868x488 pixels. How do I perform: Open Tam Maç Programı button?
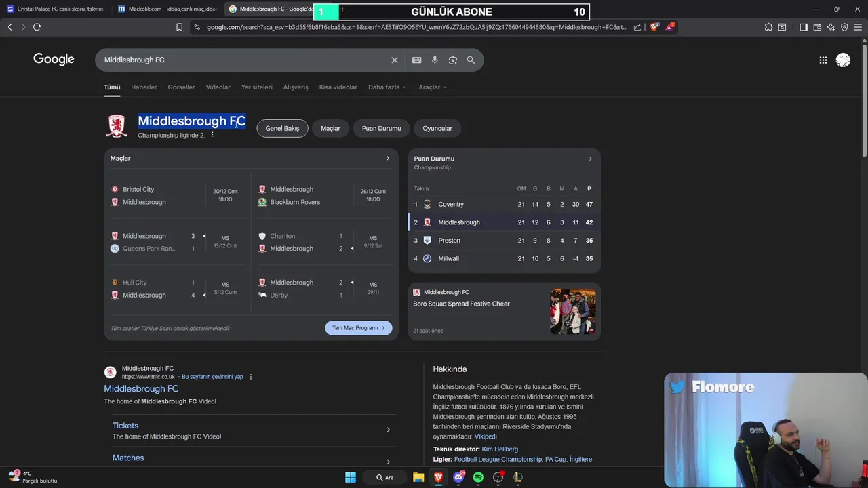(359, 328)
